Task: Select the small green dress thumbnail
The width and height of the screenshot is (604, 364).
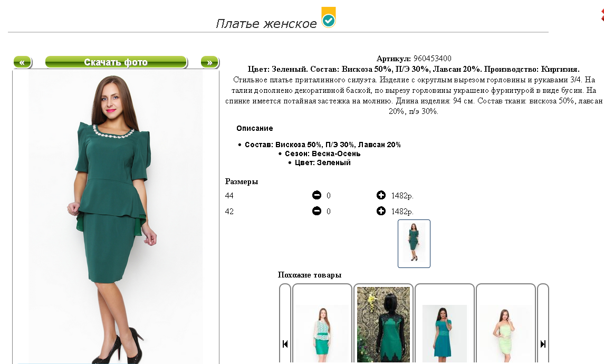Action: tap(414, 243)
